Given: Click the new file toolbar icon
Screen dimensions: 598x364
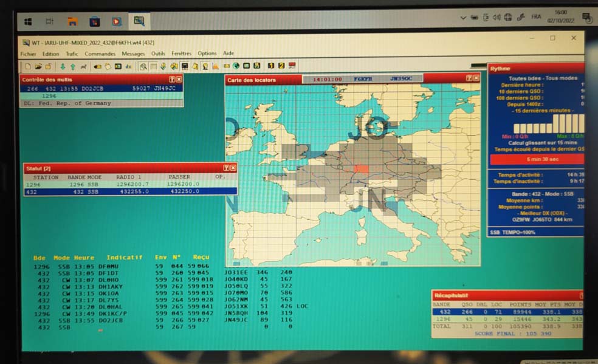Looking at the screenshot, I should tap(27, 66).
